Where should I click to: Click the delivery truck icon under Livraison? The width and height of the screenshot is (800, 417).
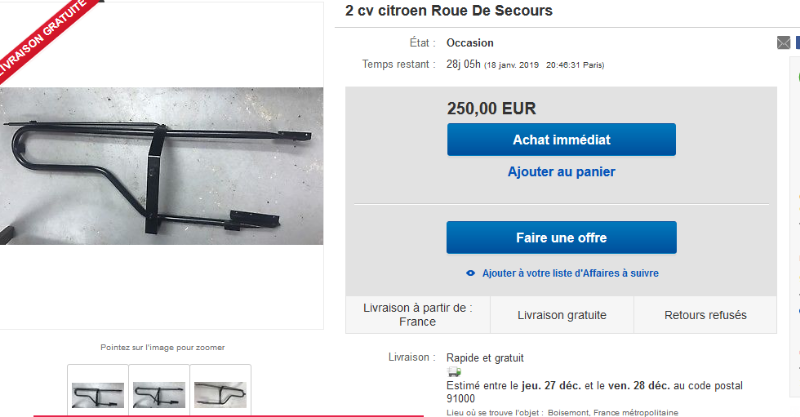454,372
